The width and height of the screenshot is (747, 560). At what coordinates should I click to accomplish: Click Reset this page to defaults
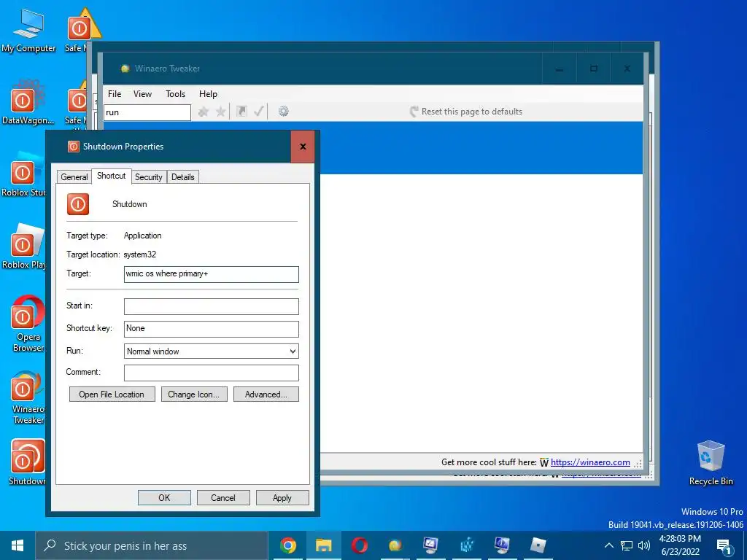pyautogui.click(x=466, y=112)
